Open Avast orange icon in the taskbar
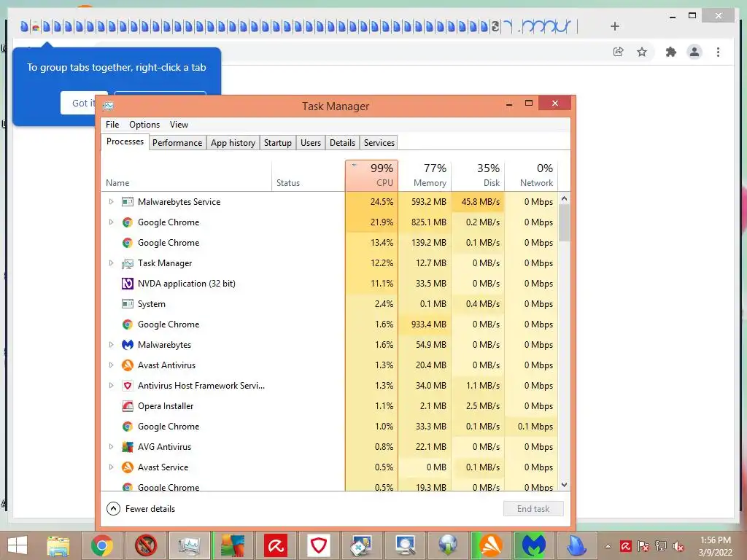 coord(490,545)
